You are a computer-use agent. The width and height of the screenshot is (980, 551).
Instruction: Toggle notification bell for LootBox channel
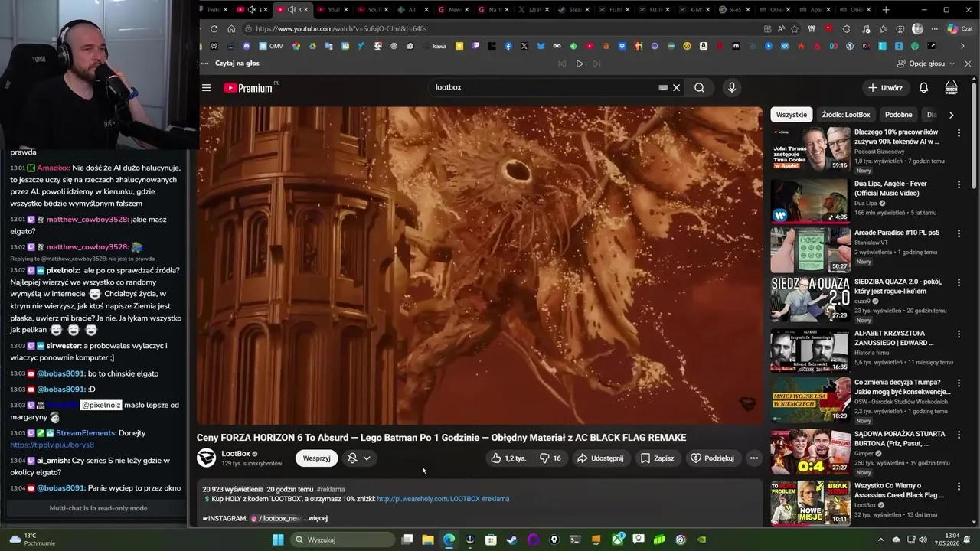358,458
